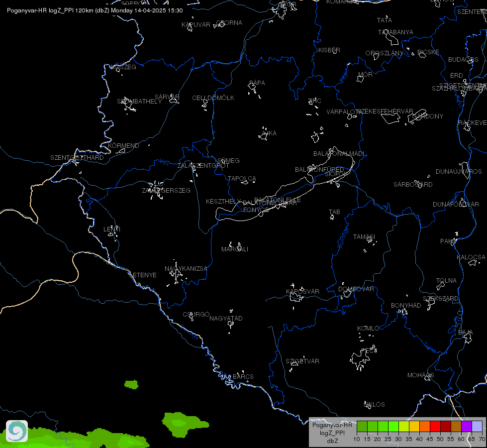Click the SÜMEG city label
This screenshot has width=487, height=448.
228,160
